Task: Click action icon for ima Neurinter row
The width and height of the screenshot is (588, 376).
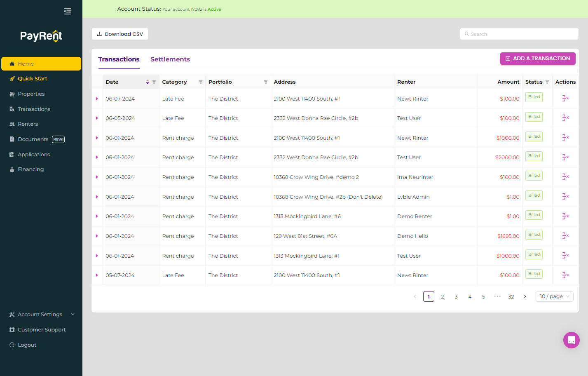Action: click(x=565, y=176)
